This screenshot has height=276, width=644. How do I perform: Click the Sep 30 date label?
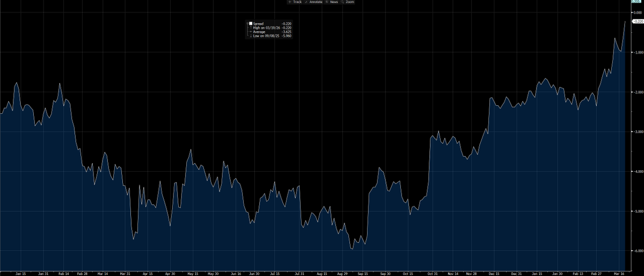pos(385,273)
